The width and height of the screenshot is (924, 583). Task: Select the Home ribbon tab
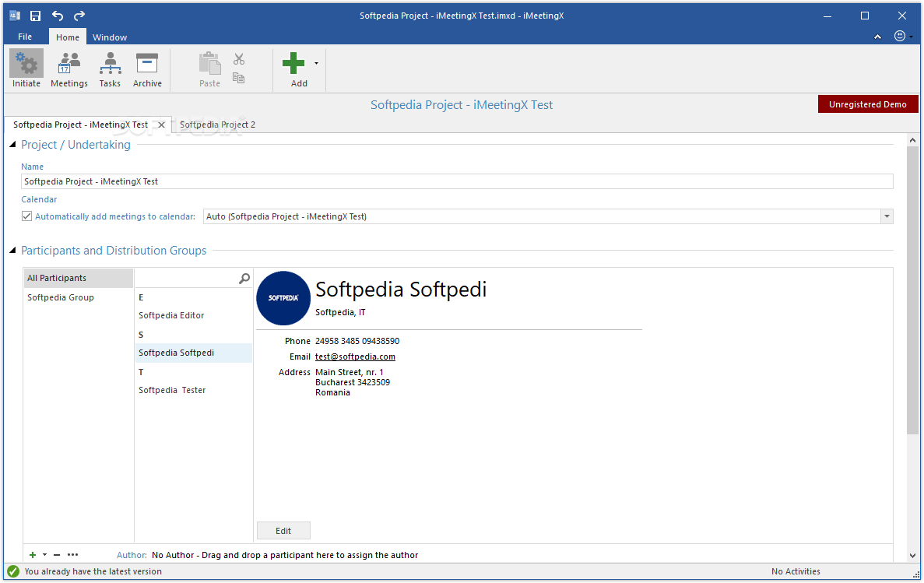pos(68,37)
